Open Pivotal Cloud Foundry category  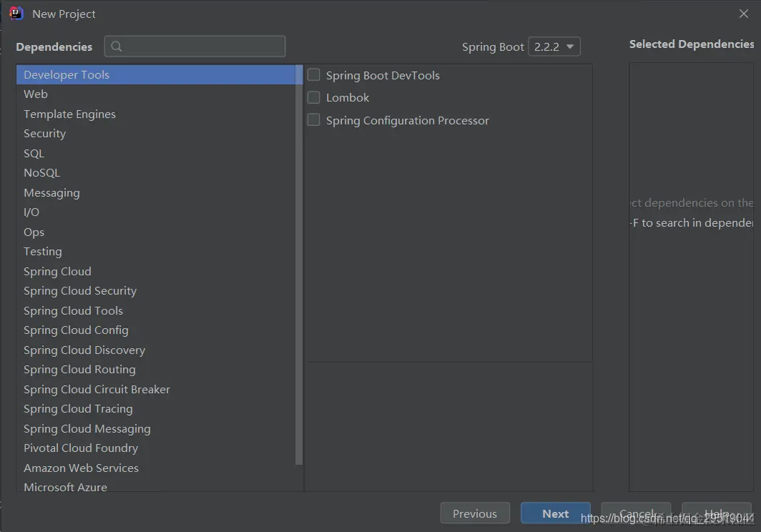(x=156, y=448)
